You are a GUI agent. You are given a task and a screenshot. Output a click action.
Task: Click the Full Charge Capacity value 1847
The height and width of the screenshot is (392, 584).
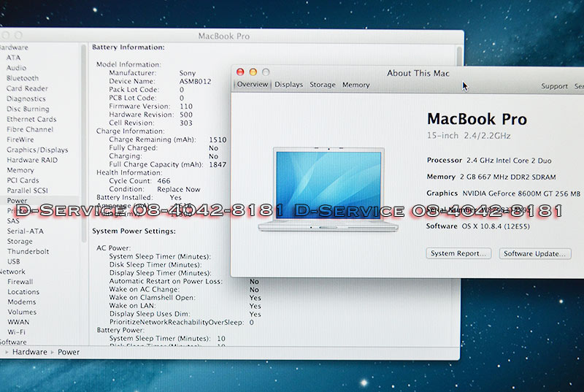tap(218, 164)
